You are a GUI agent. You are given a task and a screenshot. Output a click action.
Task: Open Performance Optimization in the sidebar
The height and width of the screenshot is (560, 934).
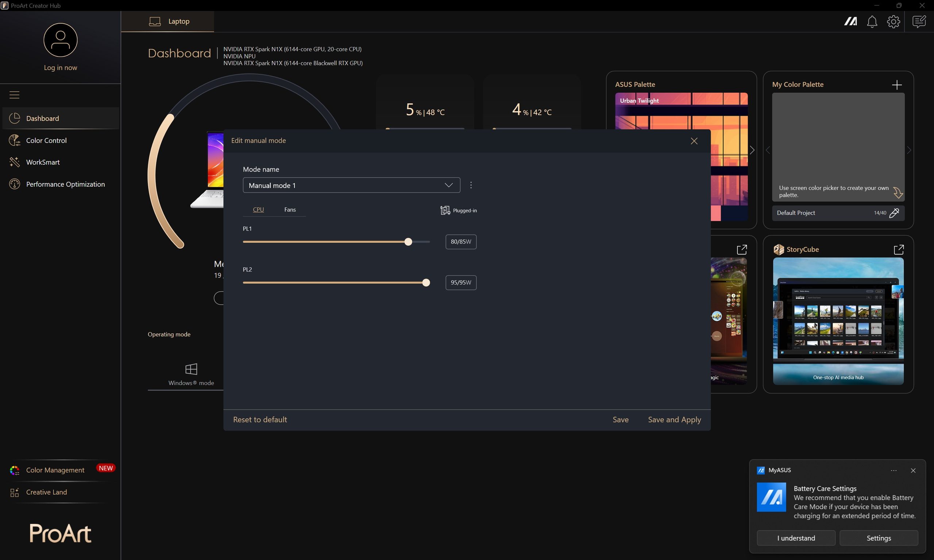point(61,184)
